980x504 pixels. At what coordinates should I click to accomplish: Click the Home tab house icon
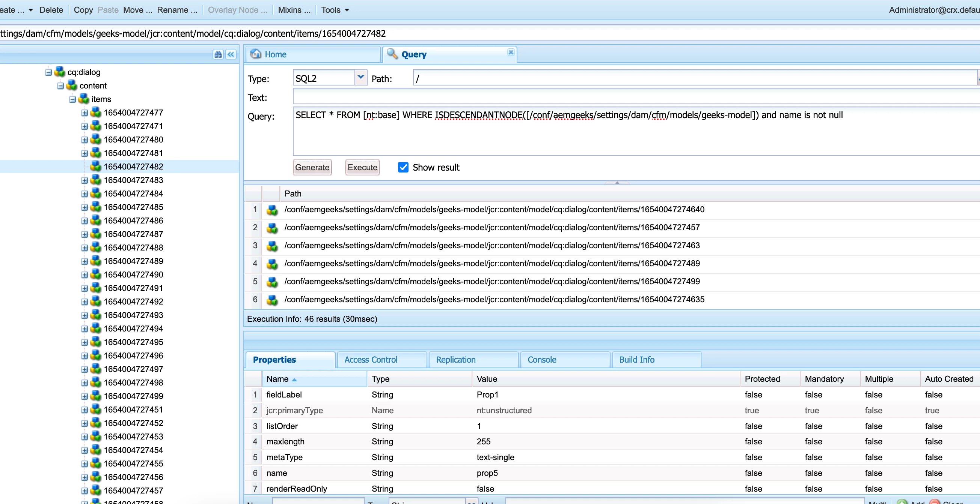pos(256,54)
